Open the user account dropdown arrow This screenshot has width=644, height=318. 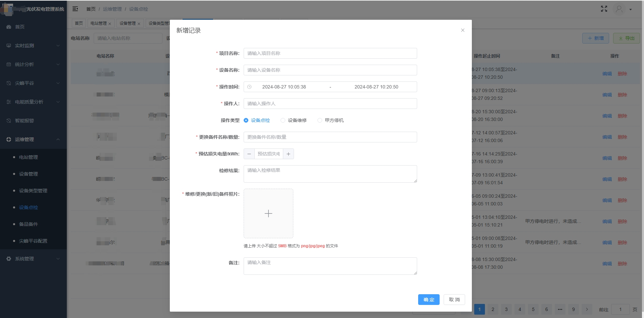click(631, 9)
